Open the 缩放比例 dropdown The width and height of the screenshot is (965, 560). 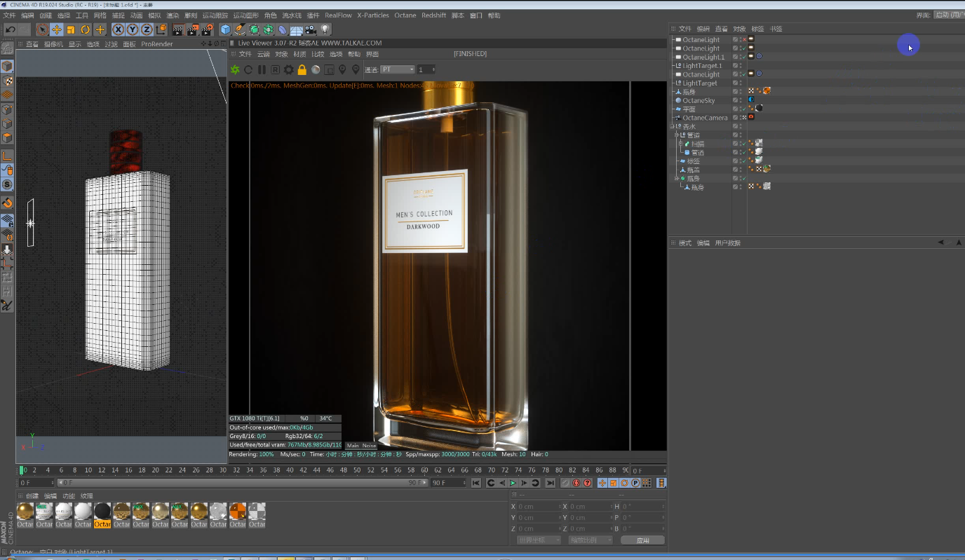click(x=591, y=540)
